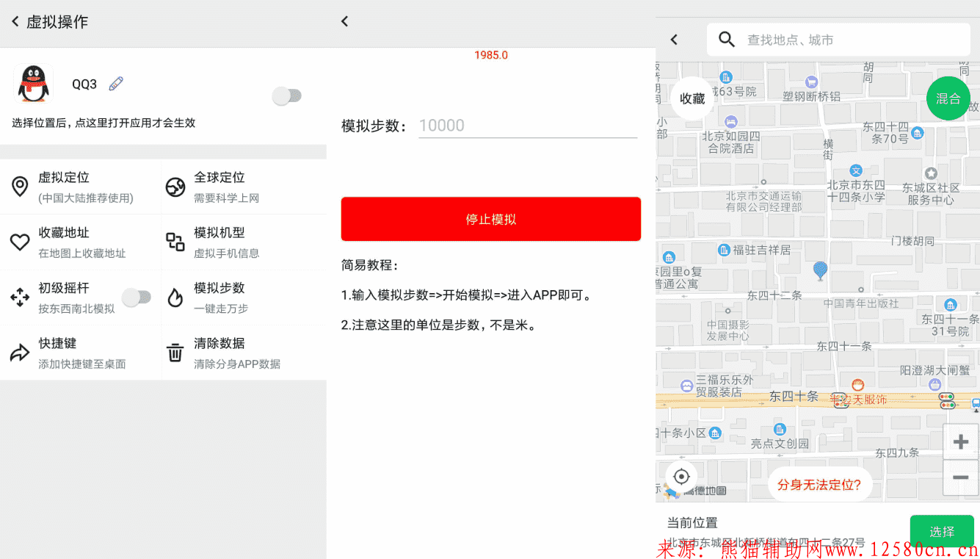This screenshot has width=980, height=559.
Task: Click the heart icon for 收藏地址
Action: (20, 242)
